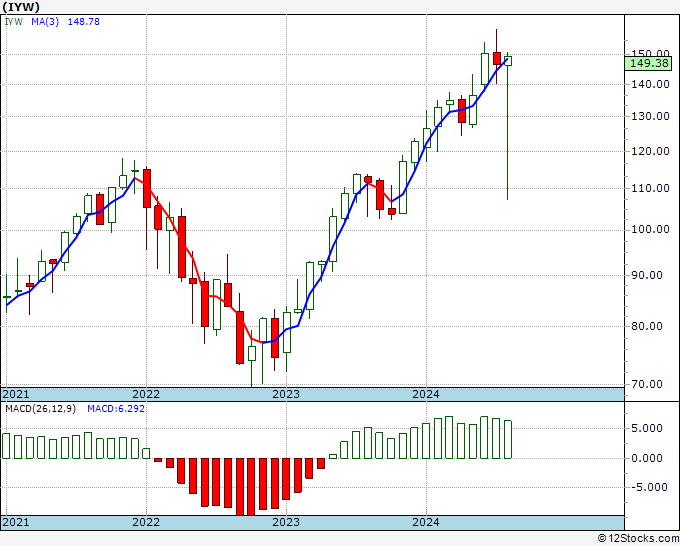Click the IYW series legend label
This screenshot has height=546, width=680.
point(13,22)
